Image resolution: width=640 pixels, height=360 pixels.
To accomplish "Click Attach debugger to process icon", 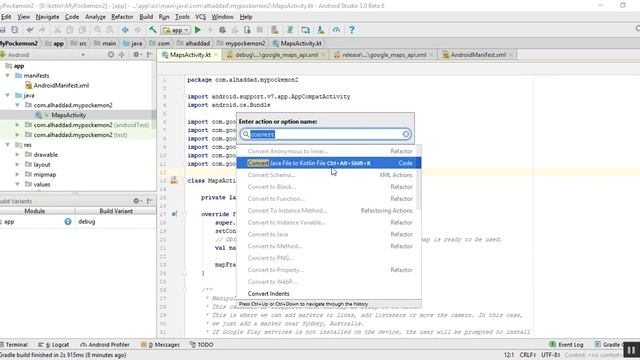I will click(247, 30).
